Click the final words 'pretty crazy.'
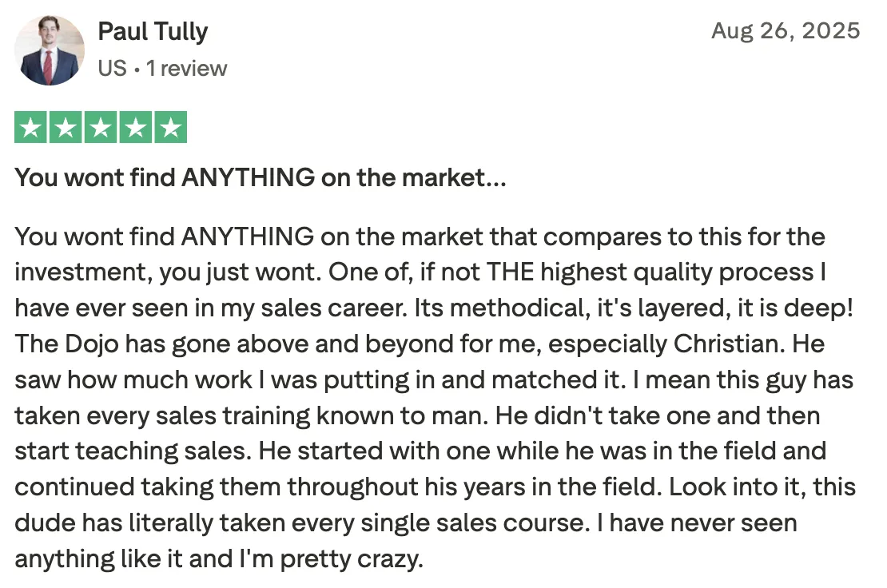887x588 pixels. [x=352, y=559]
